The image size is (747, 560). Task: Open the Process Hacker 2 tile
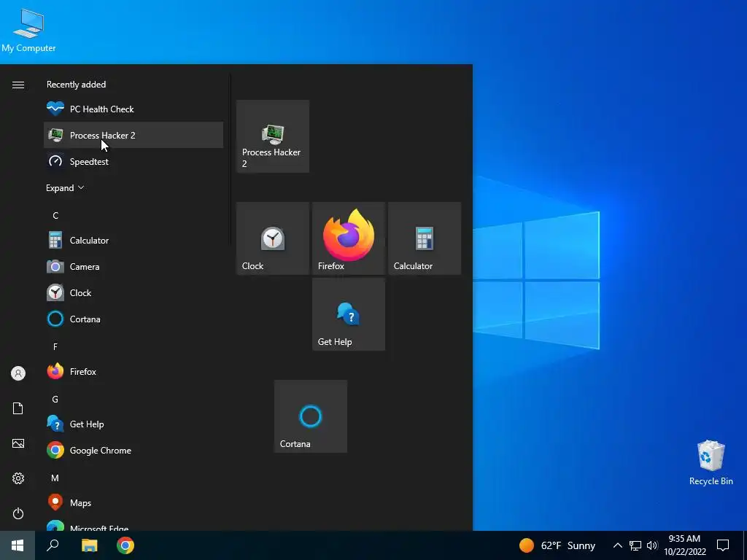coord(273,136)
